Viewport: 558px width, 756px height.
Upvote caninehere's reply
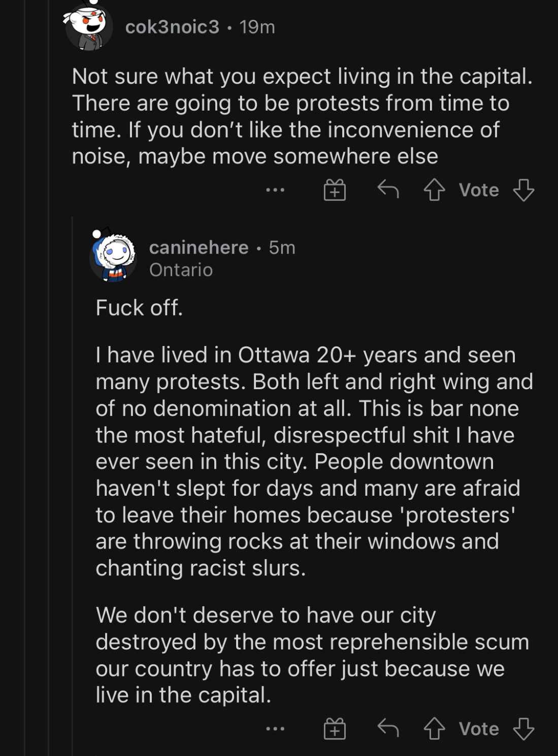434,729
